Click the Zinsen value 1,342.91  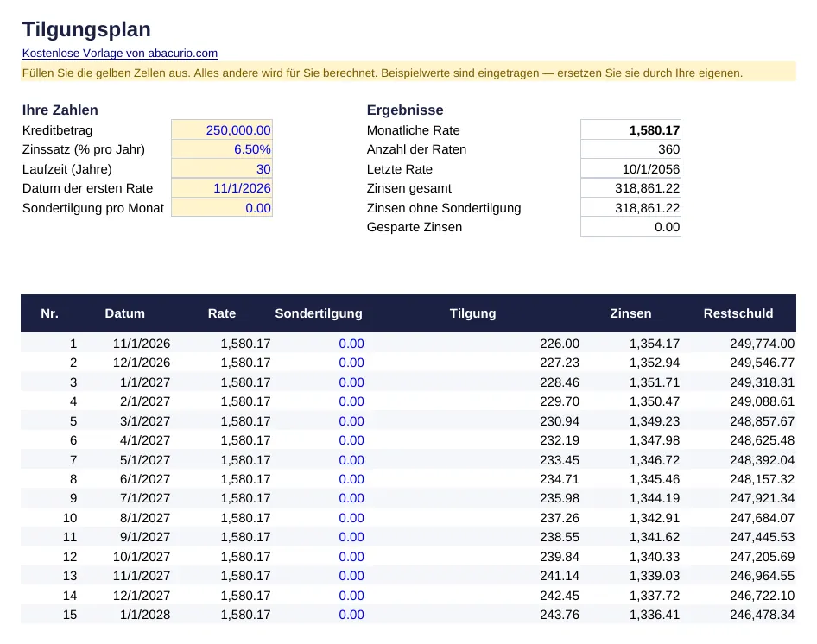(655, 518)
